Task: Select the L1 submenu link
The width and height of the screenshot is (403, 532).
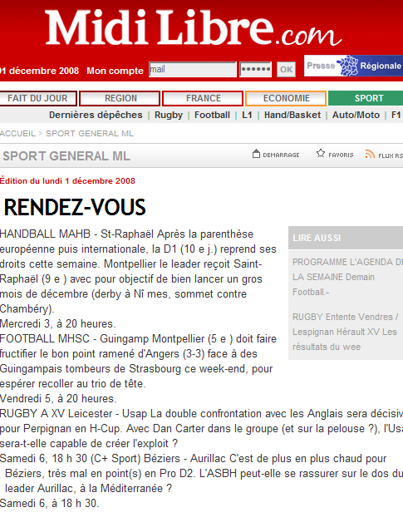Action: click(247, 115)
